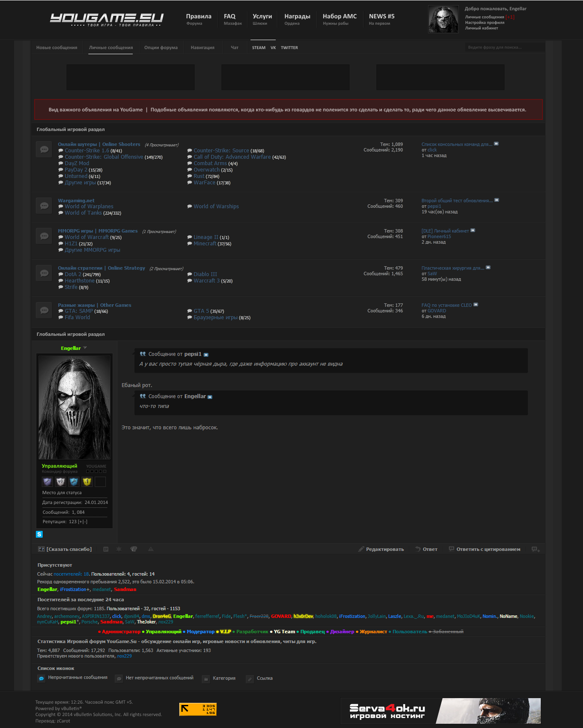The height and width of the screenshot is (728, 583).
Task: Open the white bear shield badge
Action: click(61, 482)
